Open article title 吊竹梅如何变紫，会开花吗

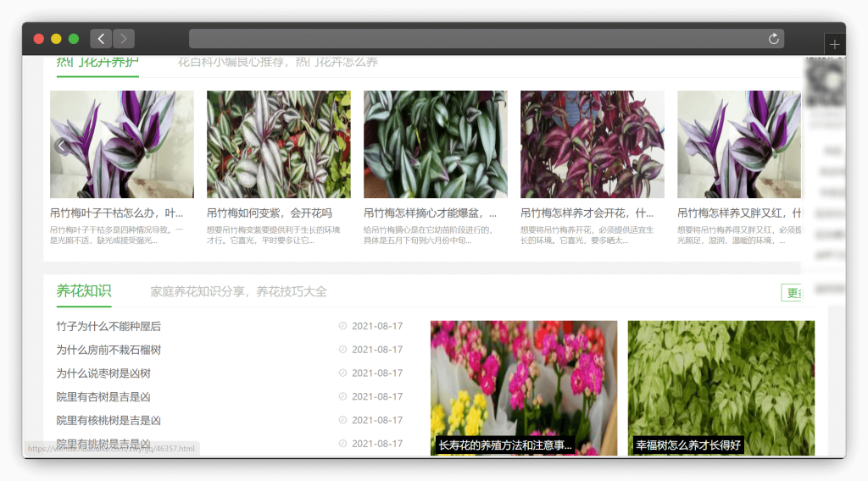coord(270,213)
